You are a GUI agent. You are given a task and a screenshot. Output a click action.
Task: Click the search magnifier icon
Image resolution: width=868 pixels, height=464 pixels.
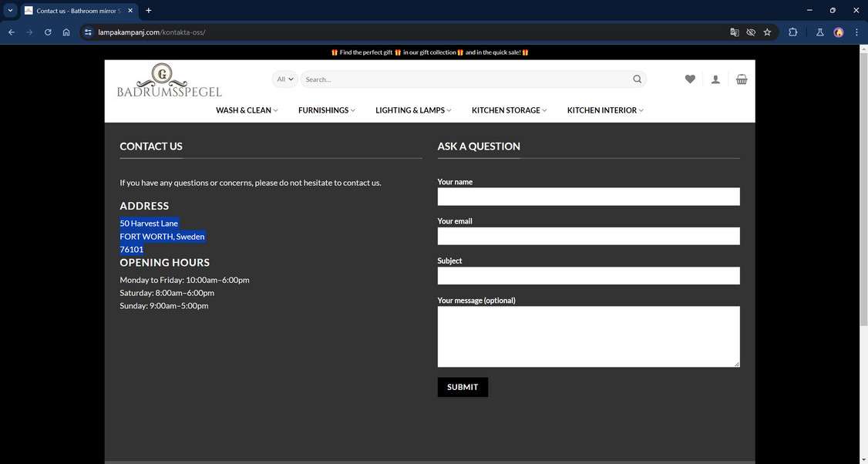coord(637,79)
